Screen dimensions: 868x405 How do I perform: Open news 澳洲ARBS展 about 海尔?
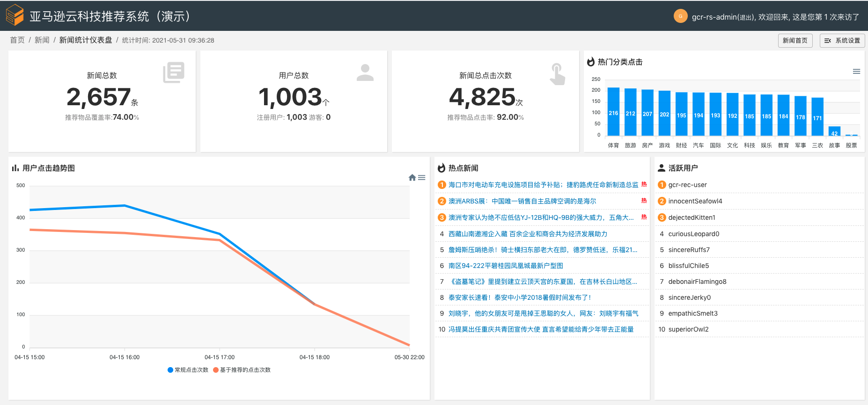pyautogui.click(x=522, y=201)
